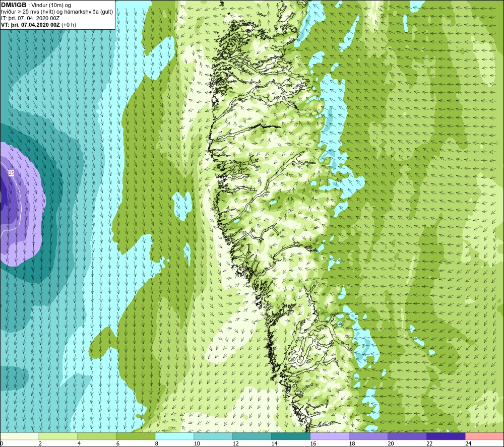Click the legend scale label '10'

[197, 443]
